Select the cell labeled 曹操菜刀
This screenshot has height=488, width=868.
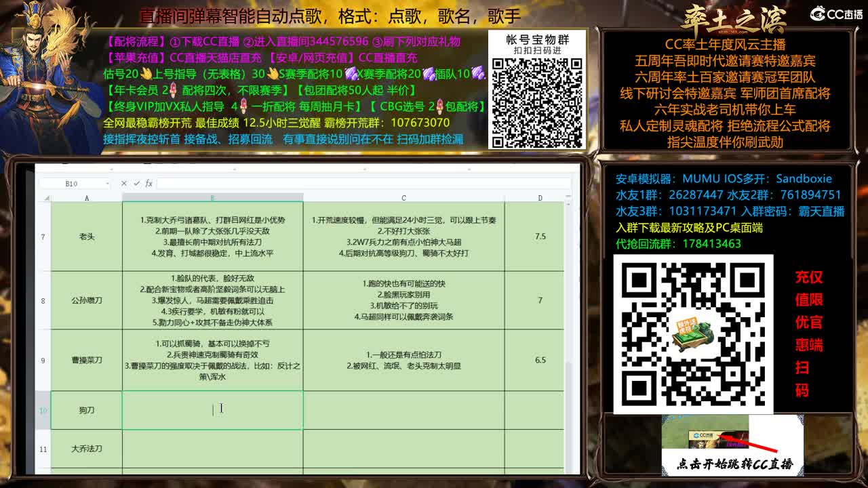pyautogui.click(x=87, y=360)
